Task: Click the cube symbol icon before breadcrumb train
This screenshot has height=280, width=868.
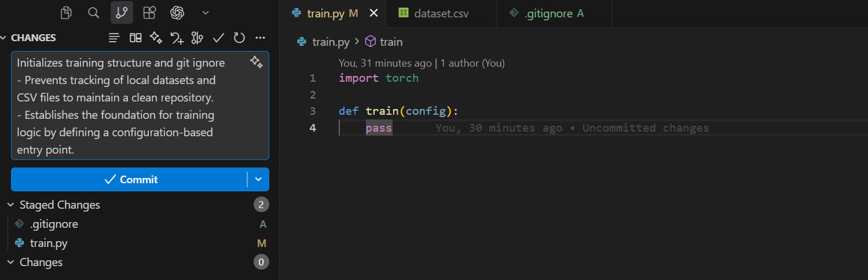Action: pos(371,42)
